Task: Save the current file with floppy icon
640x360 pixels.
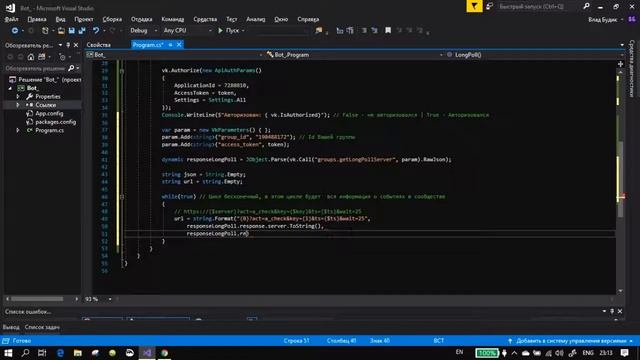Action: [71, 31]
